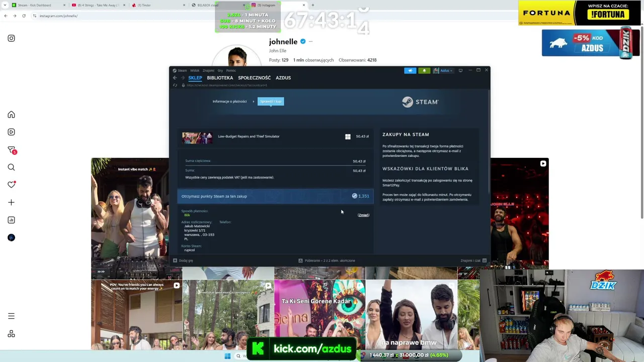Switch to SKLEP tab in Steam
The height and width of the screenshot is (362, 644).
click(195, 78)
